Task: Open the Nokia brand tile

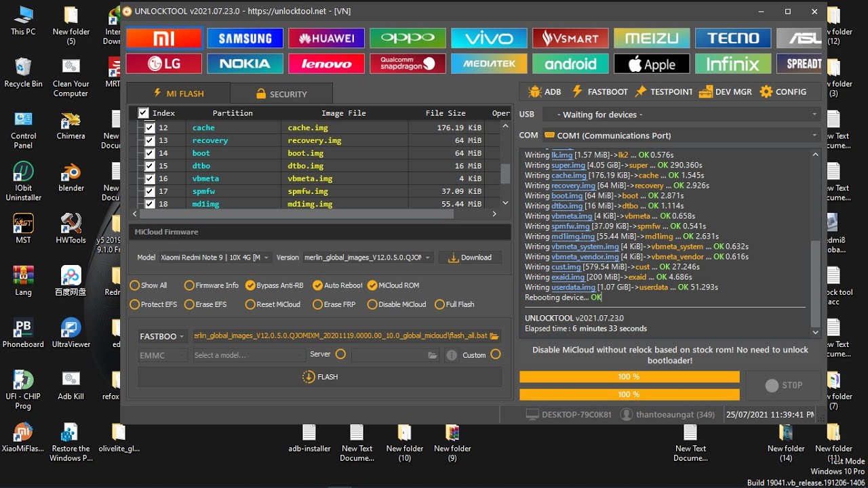Action: tap(245, 64)
